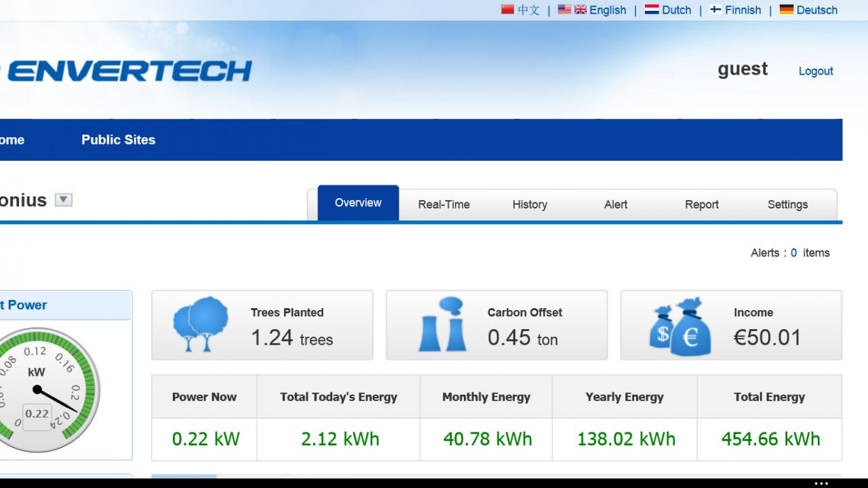Click the Dutch flag icon
Image resolution: width=868 pixels, height=488 pixels.
[x=652, y=10]
